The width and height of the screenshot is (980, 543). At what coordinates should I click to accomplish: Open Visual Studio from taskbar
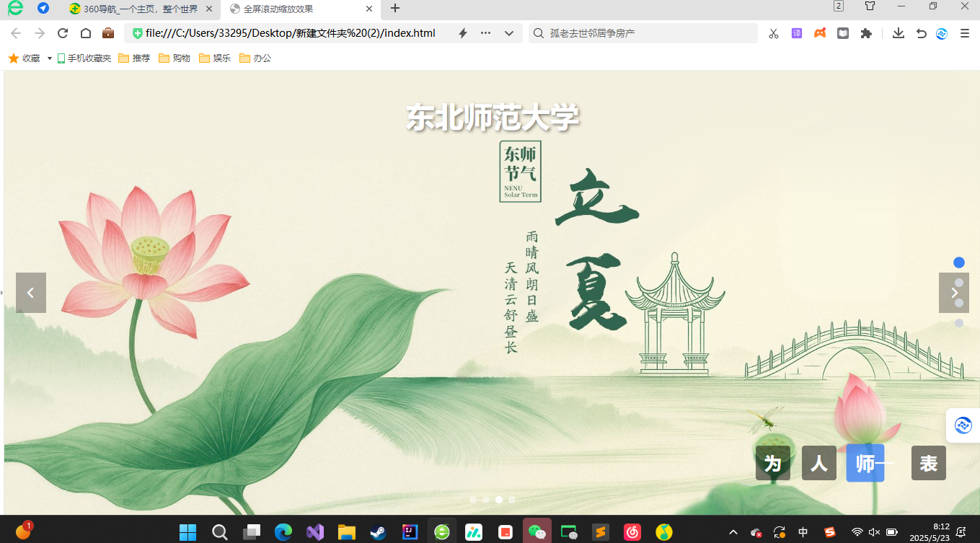click(315, 532)
